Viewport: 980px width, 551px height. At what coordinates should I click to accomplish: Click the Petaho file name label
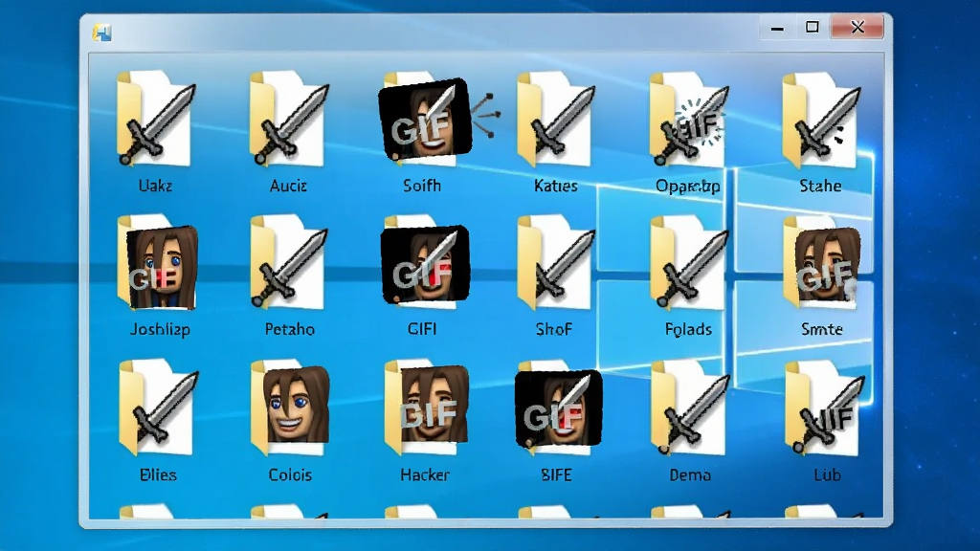coord(289,329)
